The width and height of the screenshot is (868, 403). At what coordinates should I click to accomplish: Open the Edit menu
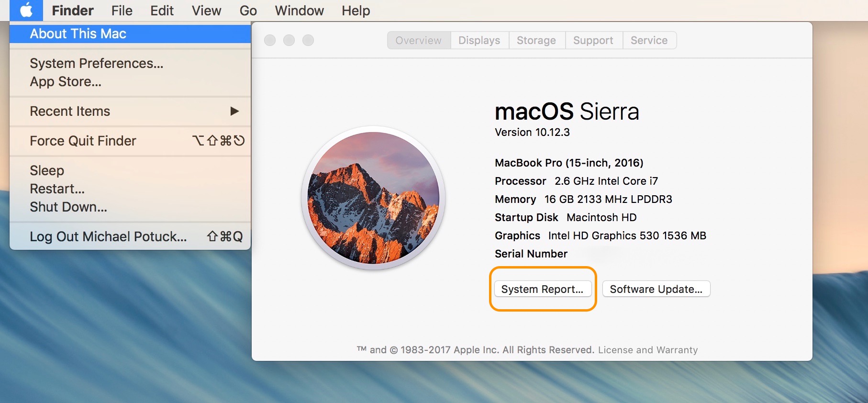(162, 11)
